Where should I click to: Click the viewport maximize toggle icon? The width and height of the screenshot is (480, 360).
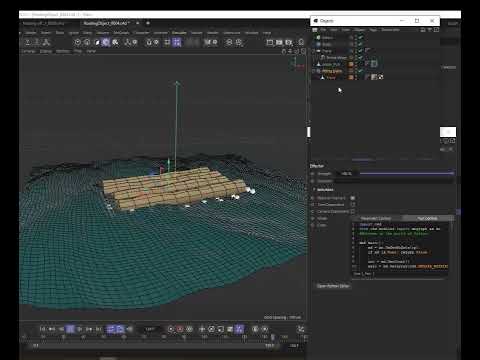pyautogui.click(x=303, y=51)
